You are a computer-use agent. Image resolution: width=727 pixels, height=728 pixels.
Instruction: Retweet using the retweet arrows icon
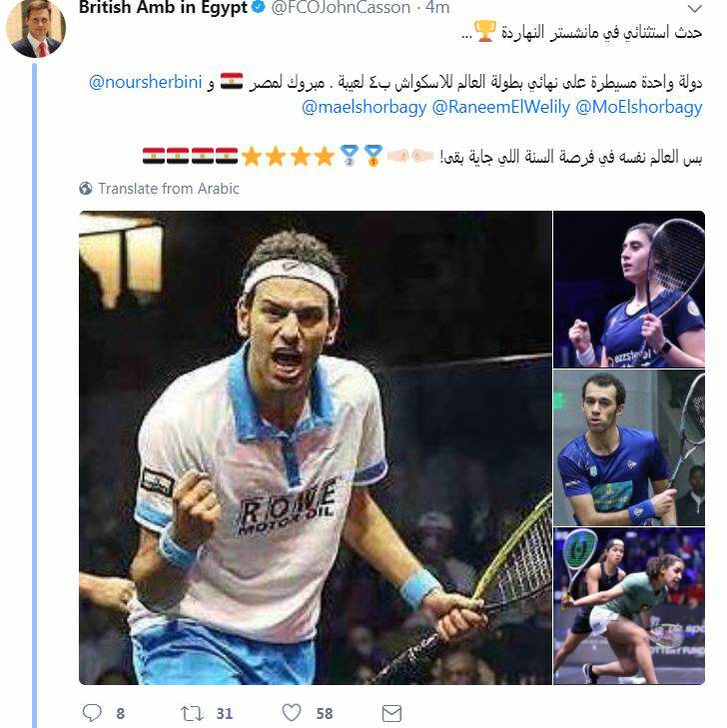[x=192, y=713]
